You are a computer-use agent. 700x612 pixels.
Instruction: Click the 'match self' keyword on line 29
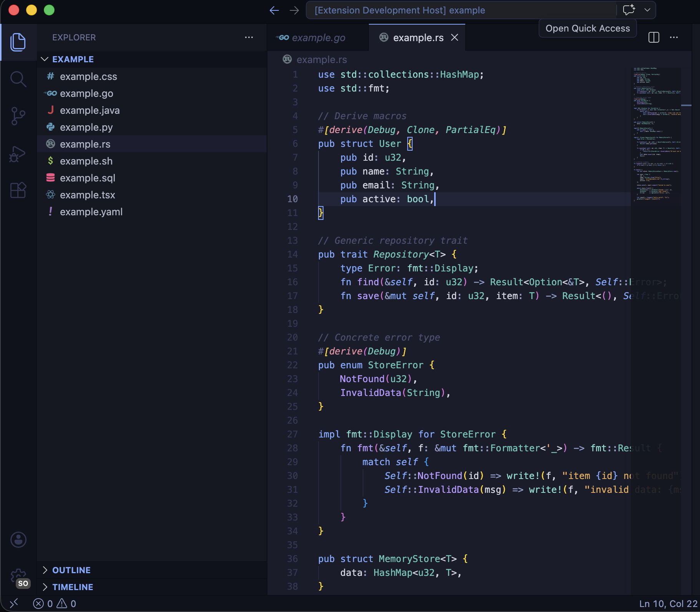coord(390,462)
